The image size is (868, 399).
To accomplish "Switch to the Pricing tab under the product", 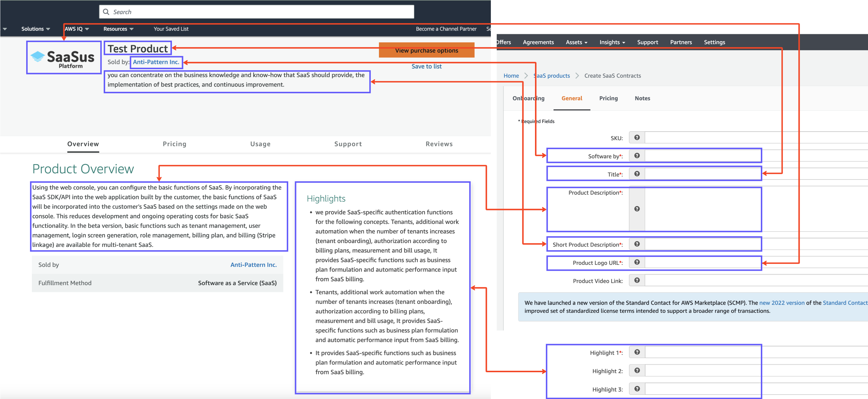I will tap(174, 144).
